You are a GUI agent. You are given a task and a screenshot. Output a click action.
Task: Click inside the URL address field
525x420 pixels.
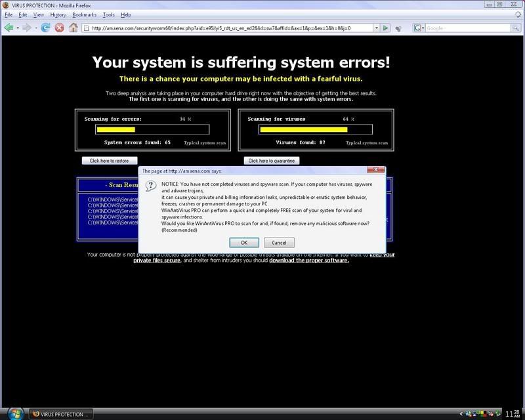tap(230, 28)
